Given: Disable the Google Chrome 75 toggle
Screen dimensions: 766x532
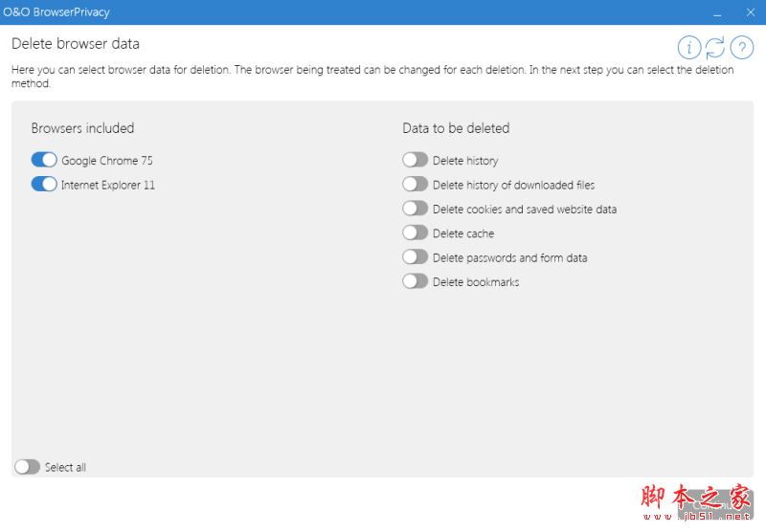Looking at the screenshot, I should pos(44,160).
